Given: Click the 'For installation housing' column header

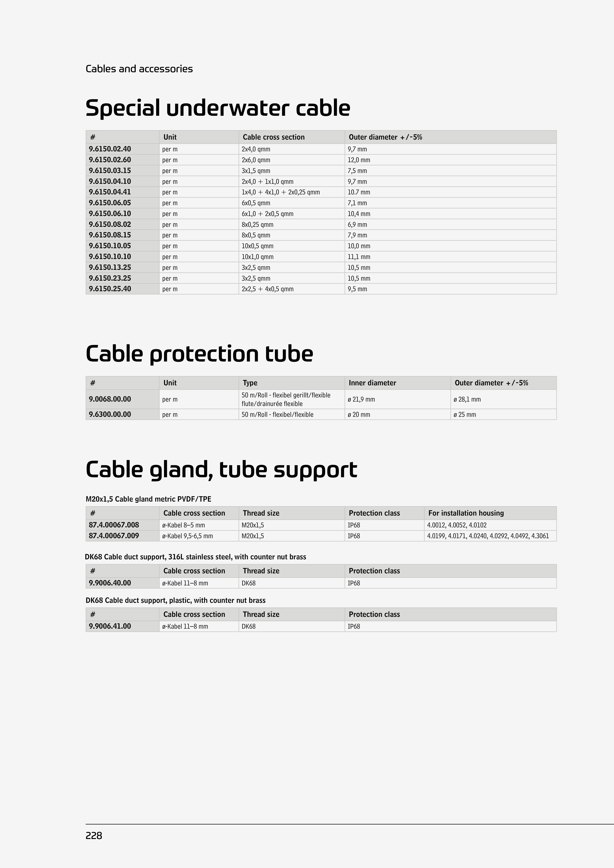Looking at the screenshot, I should click(x=466, y=513).
